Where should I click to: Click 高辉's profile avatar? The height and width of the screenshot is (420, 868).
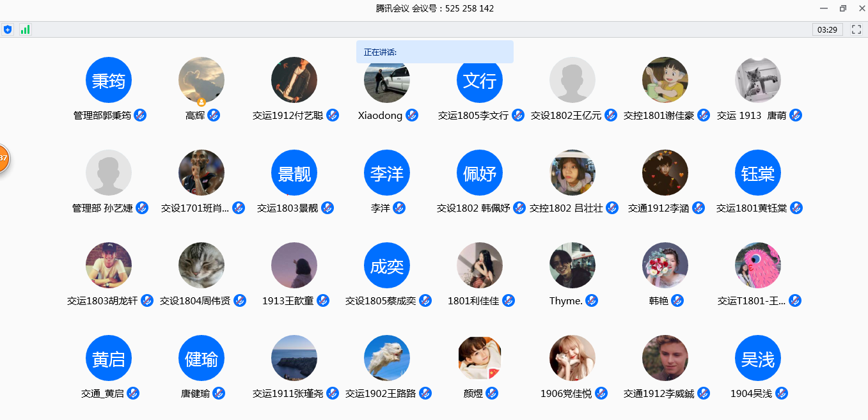[x=201, y=79]
